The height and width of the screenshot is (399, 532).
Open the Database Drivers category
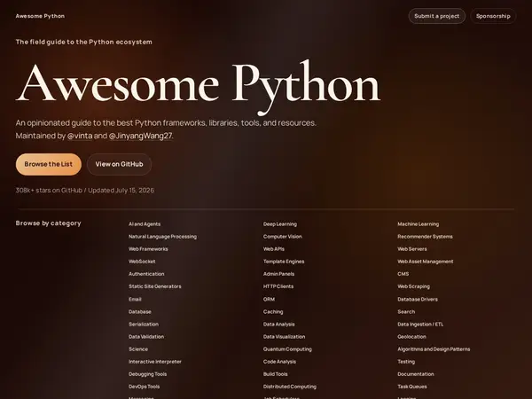418,300
